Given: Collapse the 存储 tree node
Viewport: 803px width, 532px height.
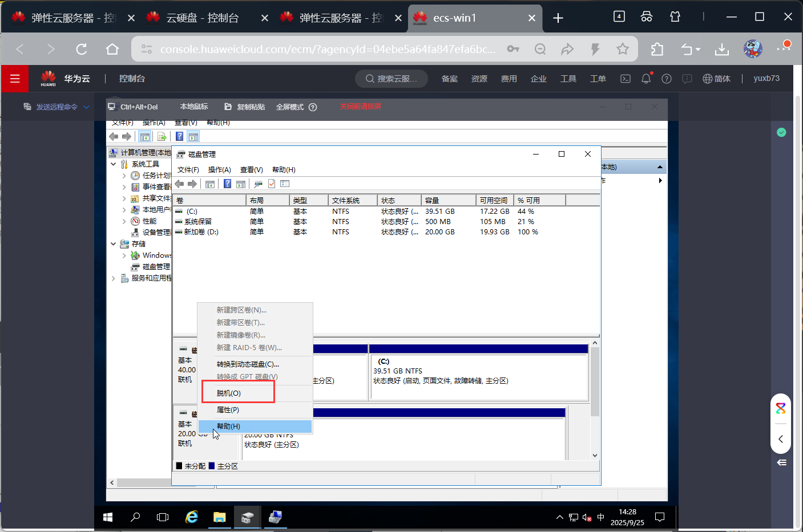Looking at the screenshot, I should (x=114, y=244).
